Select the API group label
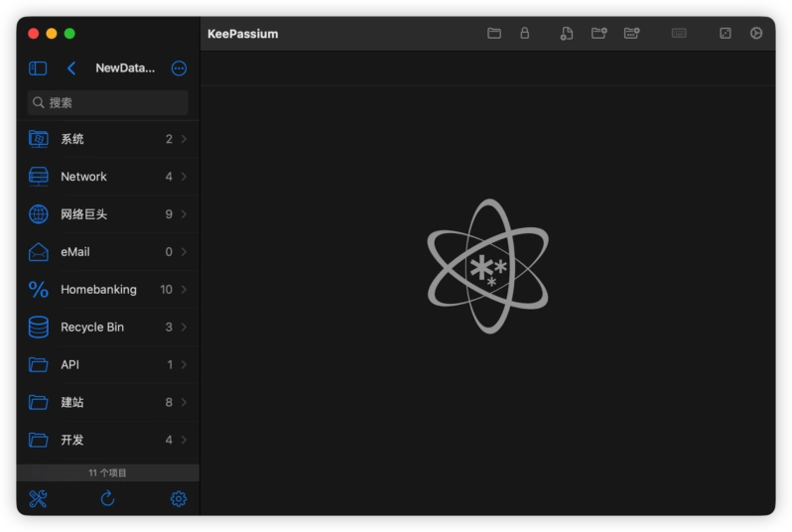The image size is (792, 532). click(x=70, y=365)
